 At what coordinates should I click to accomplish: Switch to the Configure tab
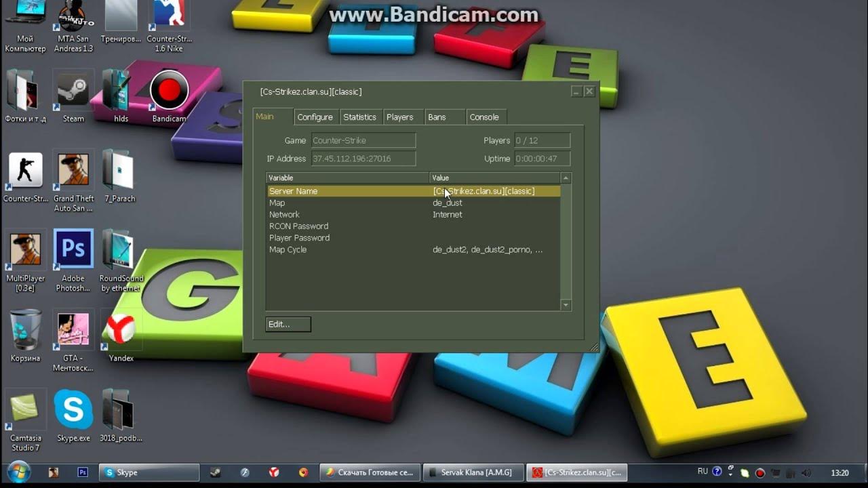[315, 117]
